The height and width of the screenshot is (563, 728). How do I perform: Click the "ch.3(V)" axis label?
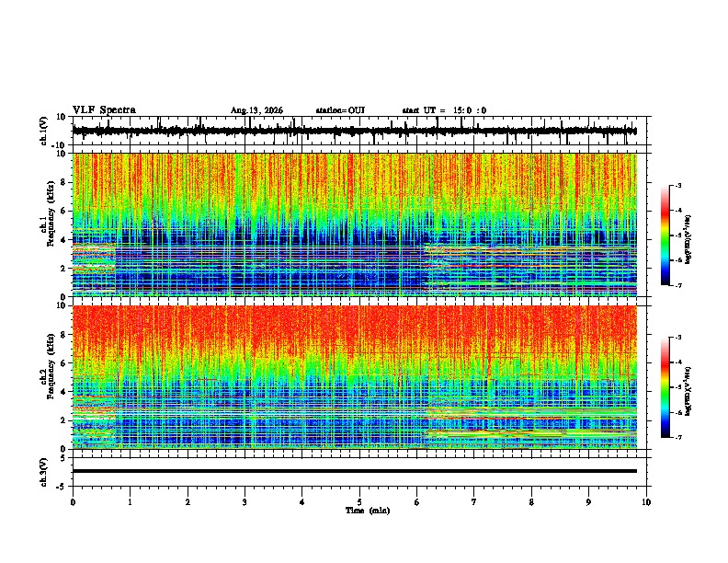[x=44, y=472]
